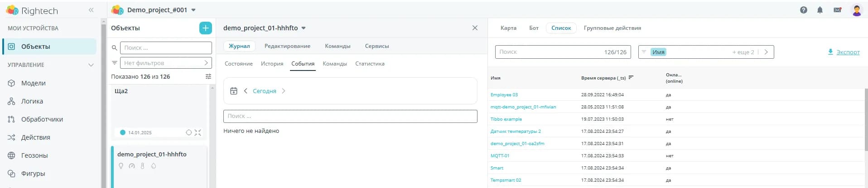The width and height of the screenshot is (868, 188).
Task: Switch to the Карта tab
Action: click(x=508, y=28)
